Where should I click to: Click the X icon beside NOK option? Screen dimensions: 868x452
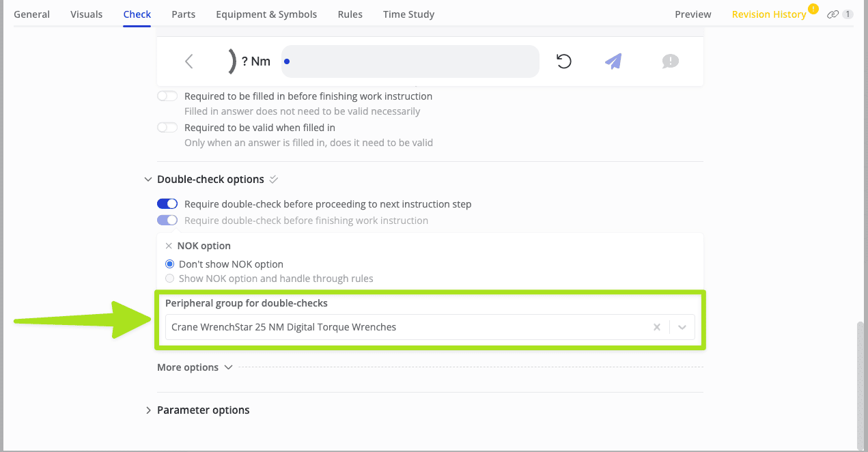169,246
